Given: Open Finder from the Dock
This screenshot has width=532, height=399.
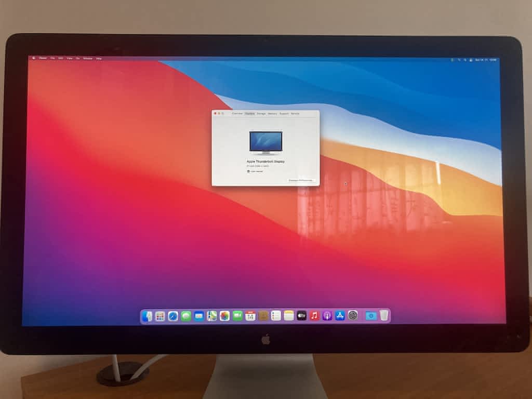Looking at the screenshot, I should (x=147, y=316).
